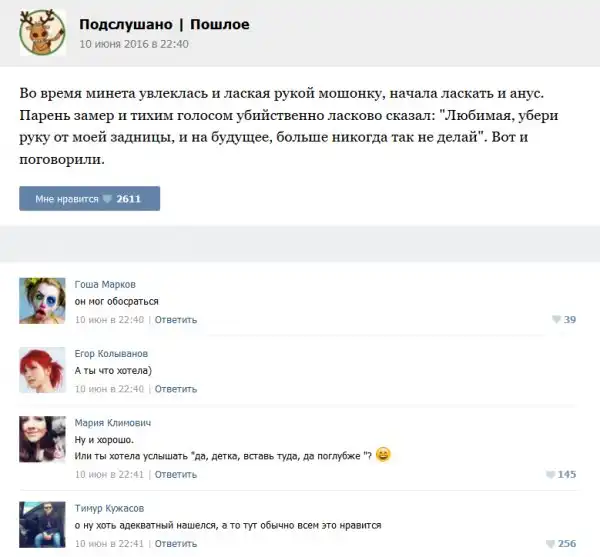
Task: Click the Мне нравится button with 2611
Action: coord(90,199)
